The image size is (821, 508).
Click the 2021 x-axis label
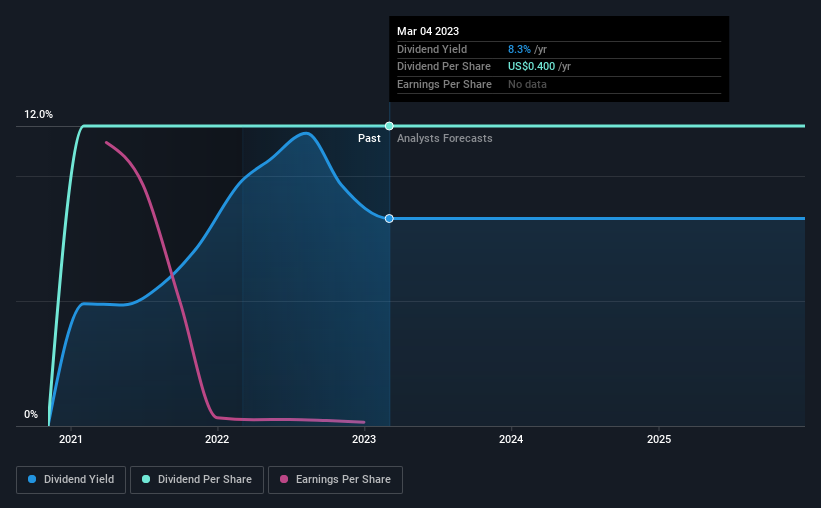(71, 439)
